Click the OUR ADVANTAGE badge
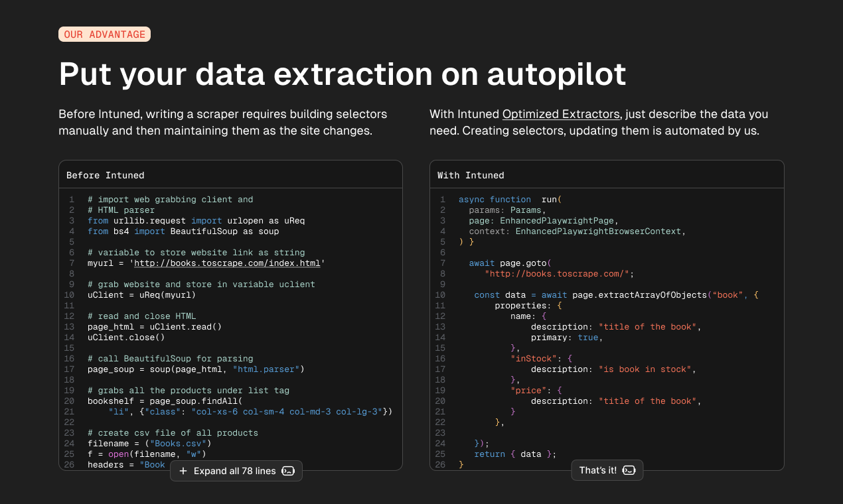 coord(105,34)
